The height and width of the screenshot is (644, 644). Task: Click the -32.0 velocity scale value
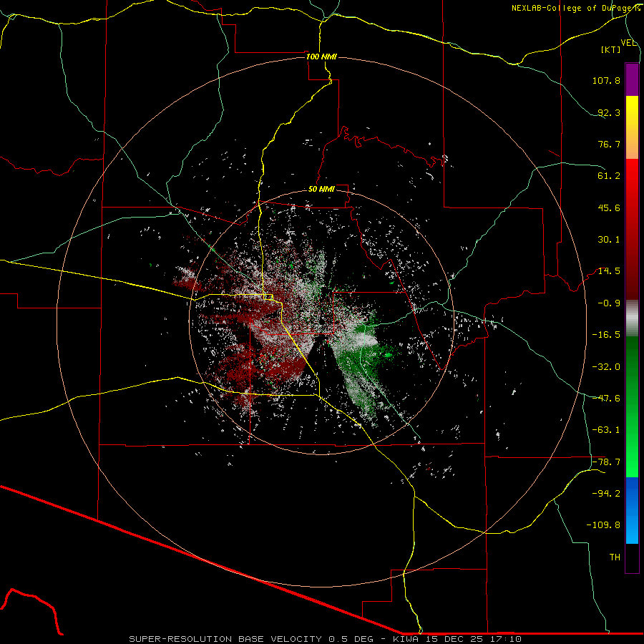[606, 367]
